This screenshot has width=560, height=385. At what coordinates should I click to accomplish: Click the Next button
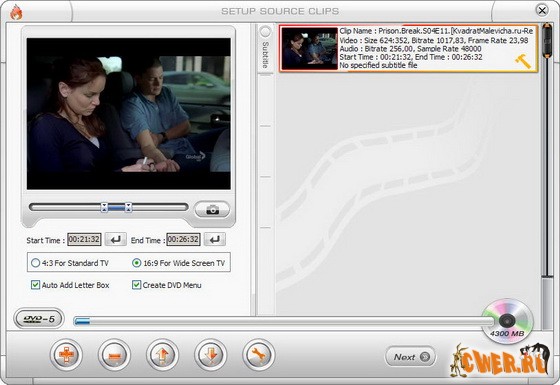coord(410,357)
